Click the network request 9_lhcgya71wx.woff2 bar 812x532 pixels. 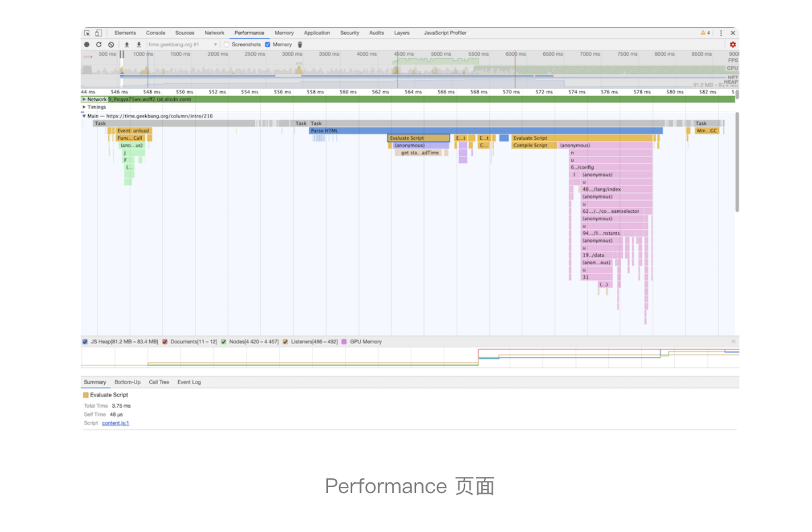tap(421, 99)
